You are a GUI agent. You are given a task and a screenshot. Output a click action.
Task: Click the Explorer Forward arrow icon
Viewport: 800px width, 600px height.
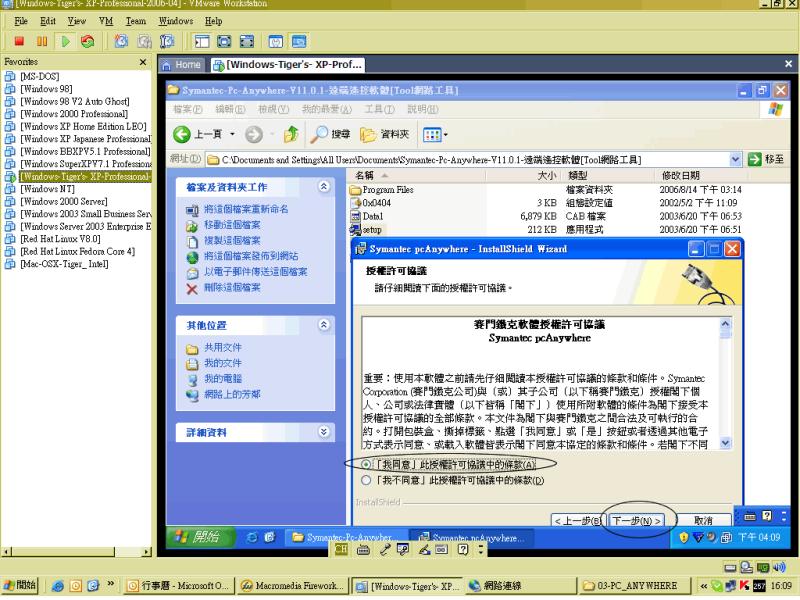[254, 135]
